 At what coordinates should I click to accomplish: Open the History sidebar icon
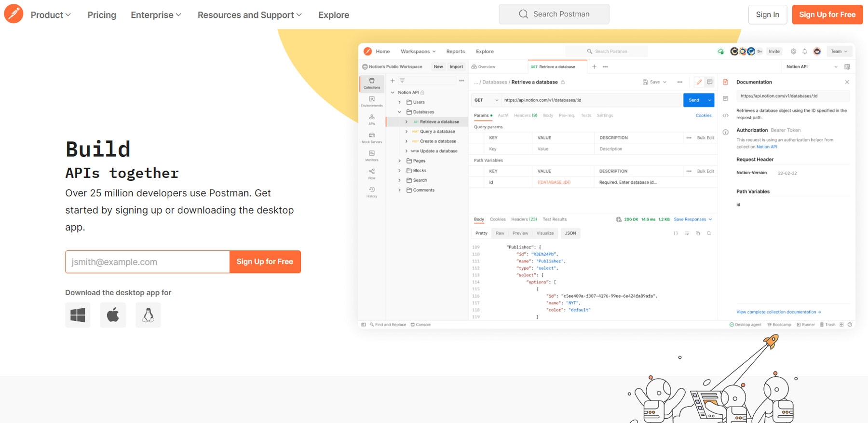coord(372,192)
